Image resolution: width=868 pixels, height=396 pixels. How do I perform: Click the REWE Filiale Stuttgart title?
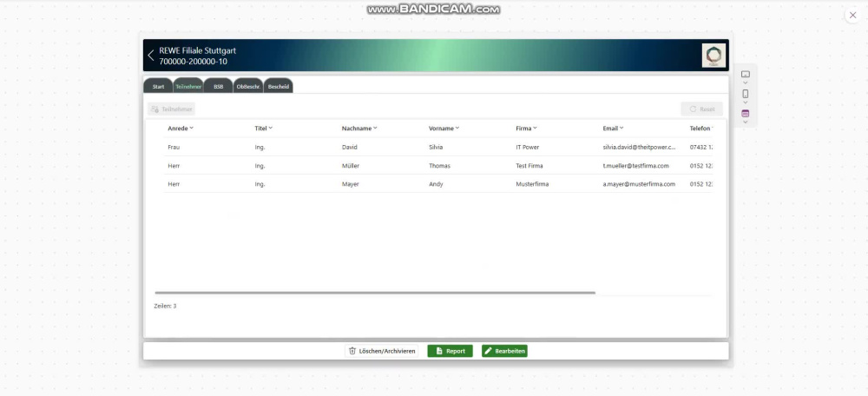[198, 50]
